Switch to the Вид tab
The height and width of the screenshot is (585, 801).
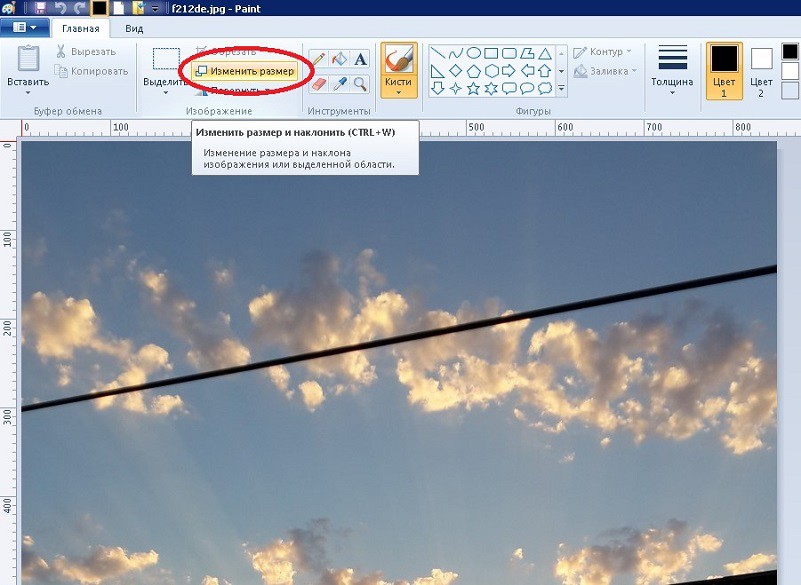coord(134,29)
